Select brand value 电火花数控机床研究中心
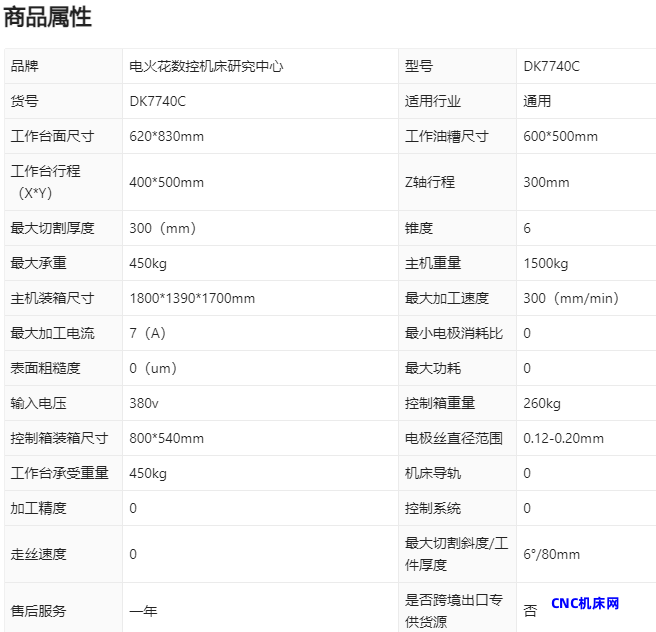 click(x=207, y=66)
